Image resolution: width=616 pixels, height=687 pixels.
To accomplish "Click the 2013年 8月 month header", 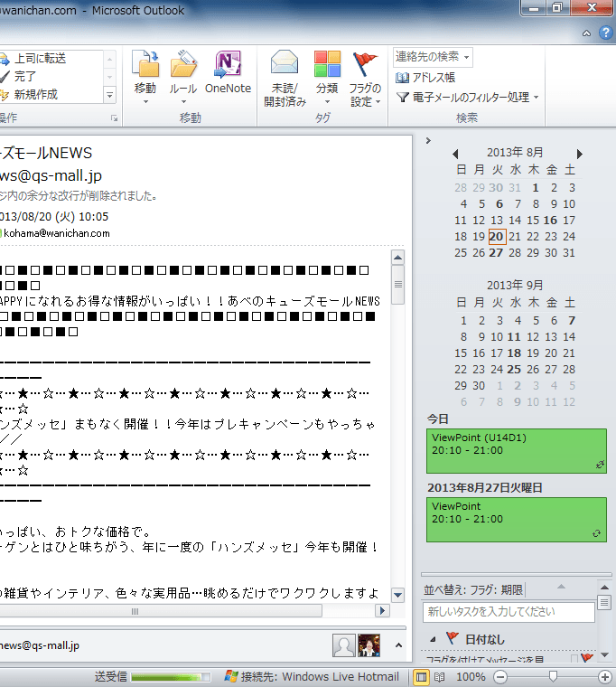I will point(515,153).
